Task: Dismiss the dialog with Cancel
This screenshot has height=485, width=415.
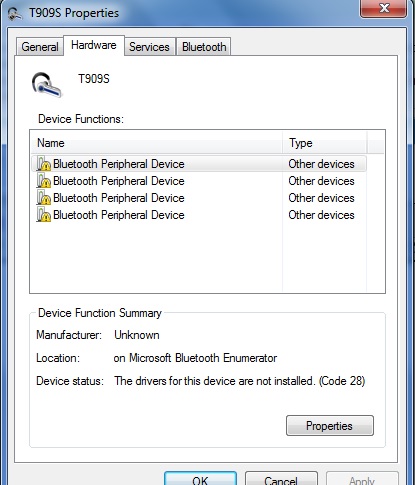Action: pyautogui.click(x=281, y=479)
